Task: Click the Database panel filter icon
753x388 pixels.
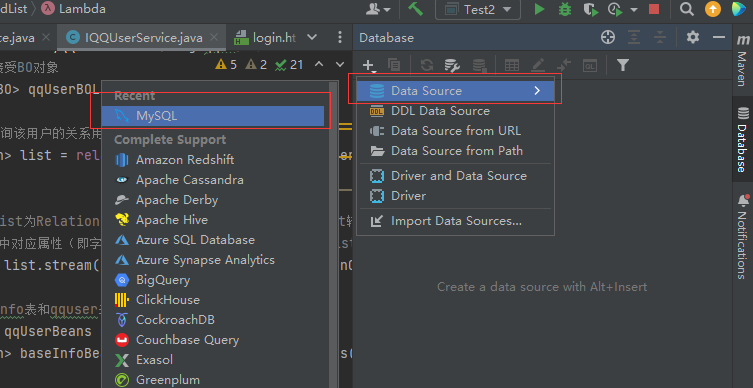Action: coord(623,65)
